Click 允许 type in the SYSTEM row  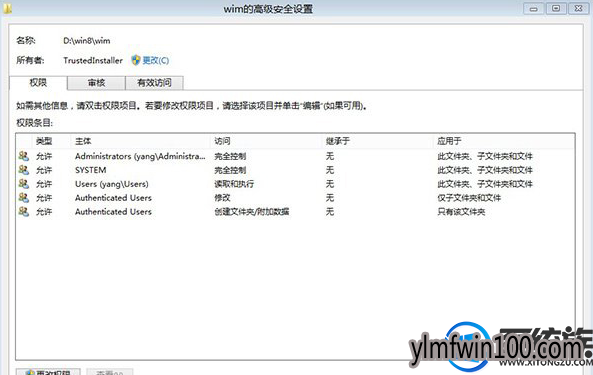point(44,170)
